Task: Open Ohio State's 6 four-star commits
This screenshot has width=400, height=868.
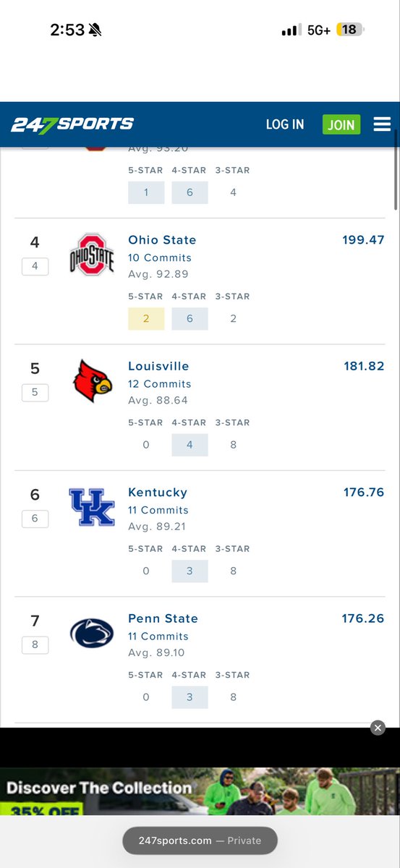Action: (x=190, y=318)
